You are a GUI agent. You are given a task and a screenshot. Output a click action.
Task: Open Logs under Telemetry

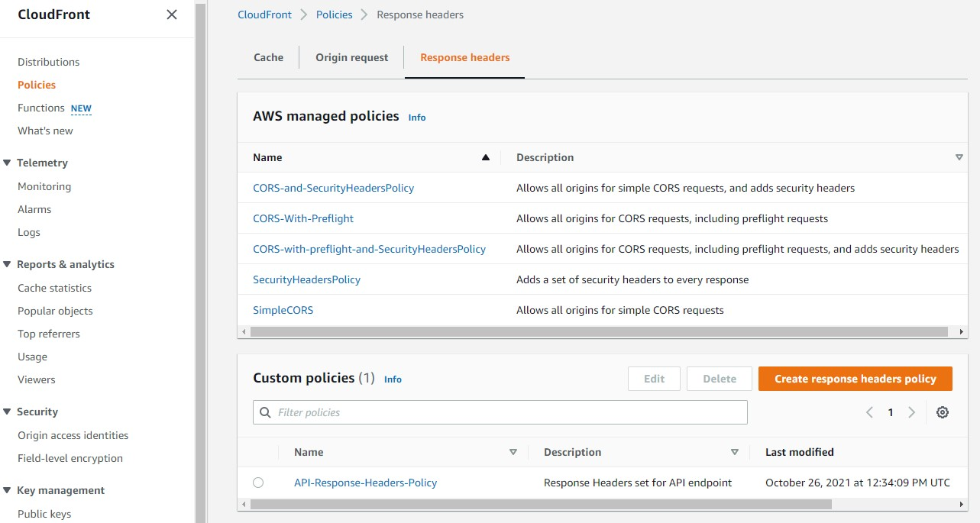tap(29, 232)
